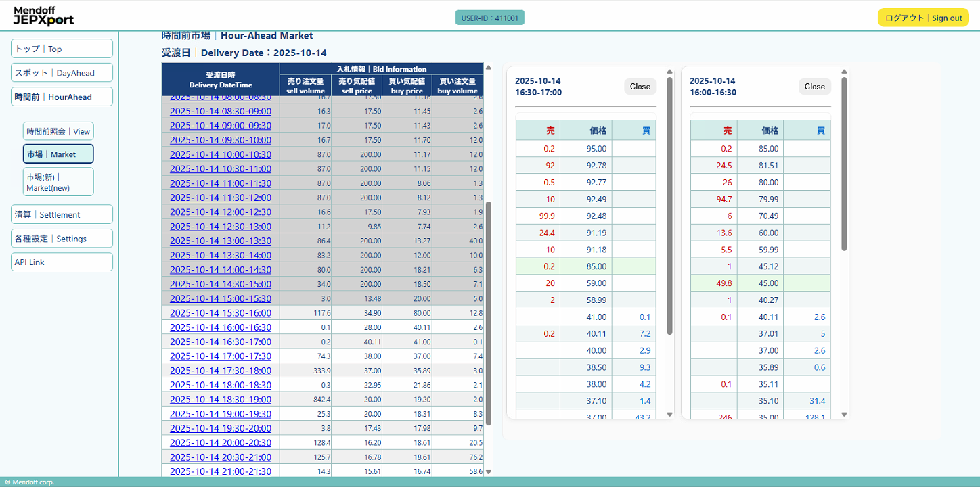Open 市場(新) Market(new) submenu
The image size is (980, 487).
(58, 182)
